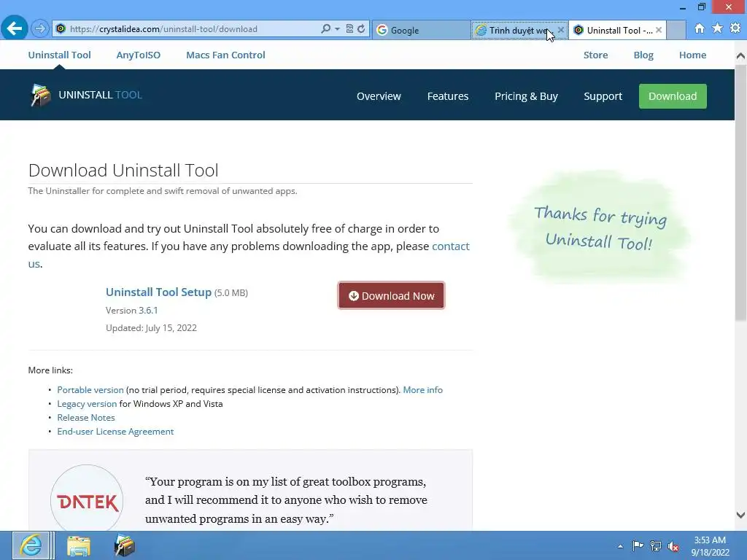Open a new blank tab
The height and width of the screenshot is (560, 747).
pyautogui.click(x=676, y=30)
